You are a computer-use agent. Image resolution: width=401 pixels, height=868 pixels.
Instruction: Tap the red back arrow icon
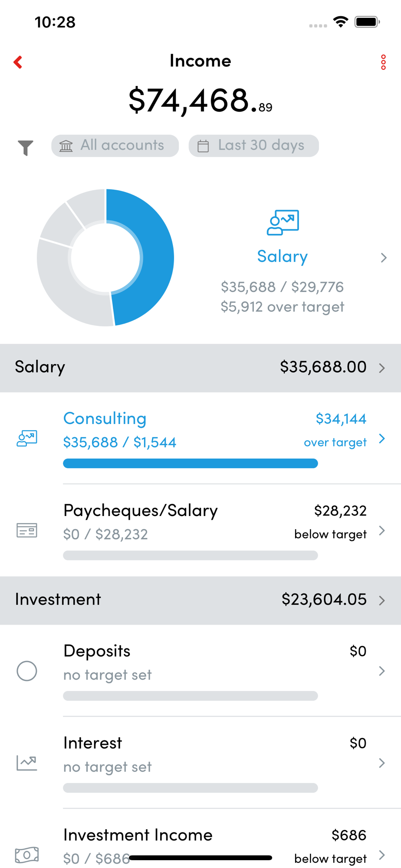coord(18,62)
